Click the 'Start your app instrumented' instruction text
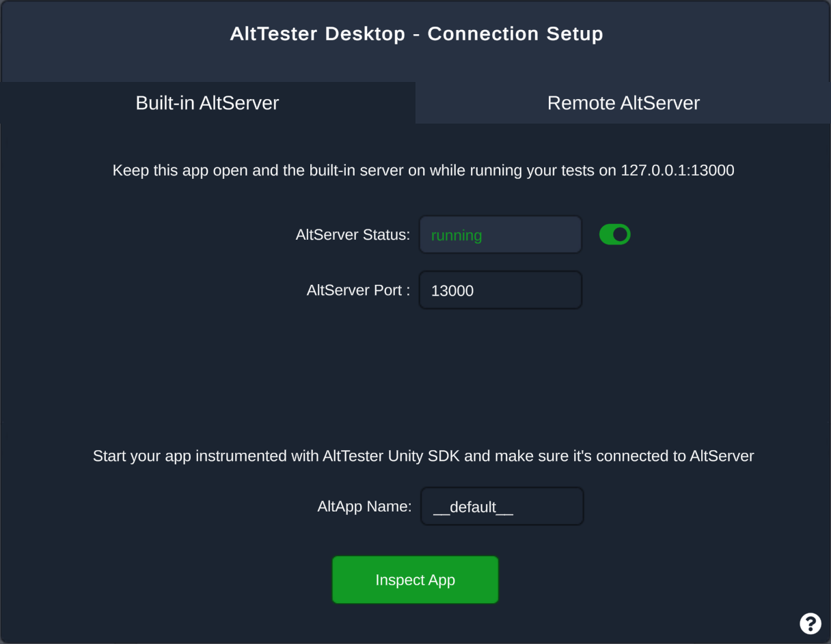This screenshot has width=831, height=644. [x=423, y=456]
